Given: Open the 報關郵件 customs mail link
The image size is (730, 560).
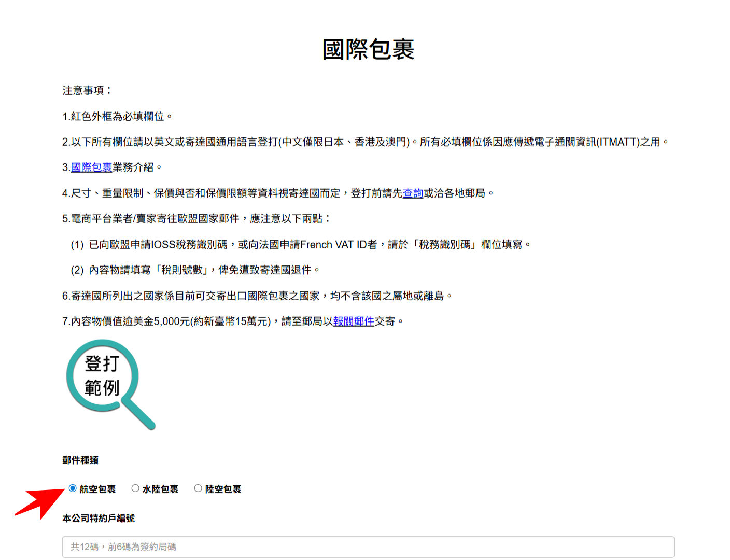Looking at the screenshot, I should click(354, 321).
